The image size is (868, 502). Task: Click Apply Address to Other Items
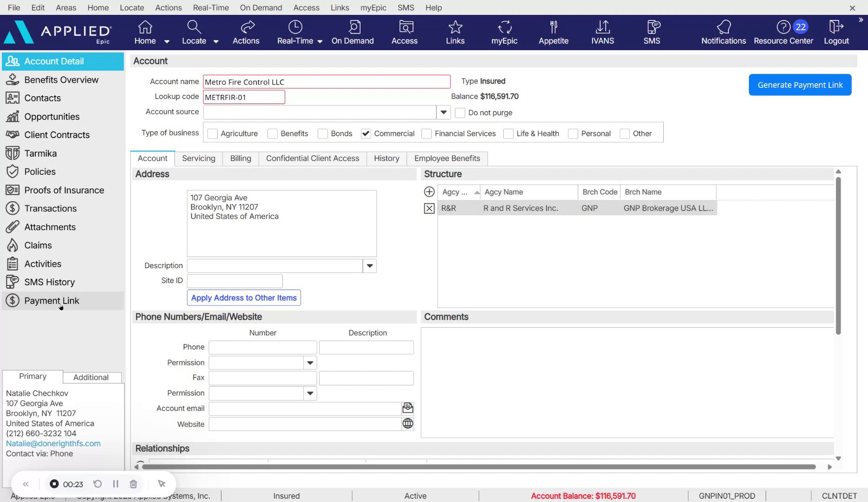pos(243,297)
